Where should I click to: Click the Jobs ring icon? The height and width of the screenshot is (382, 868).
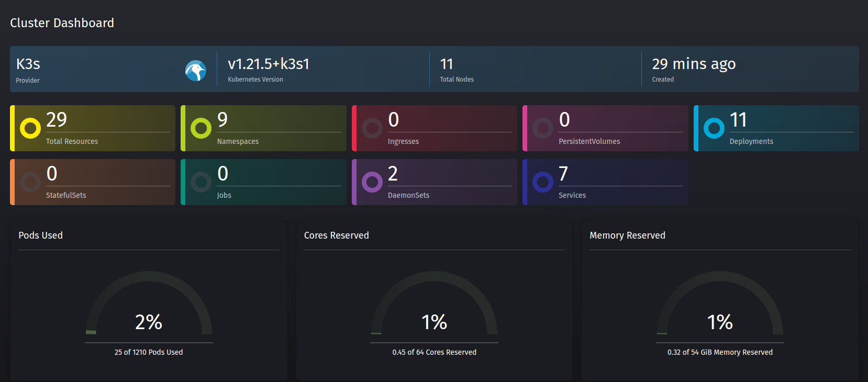pos(201,182)
